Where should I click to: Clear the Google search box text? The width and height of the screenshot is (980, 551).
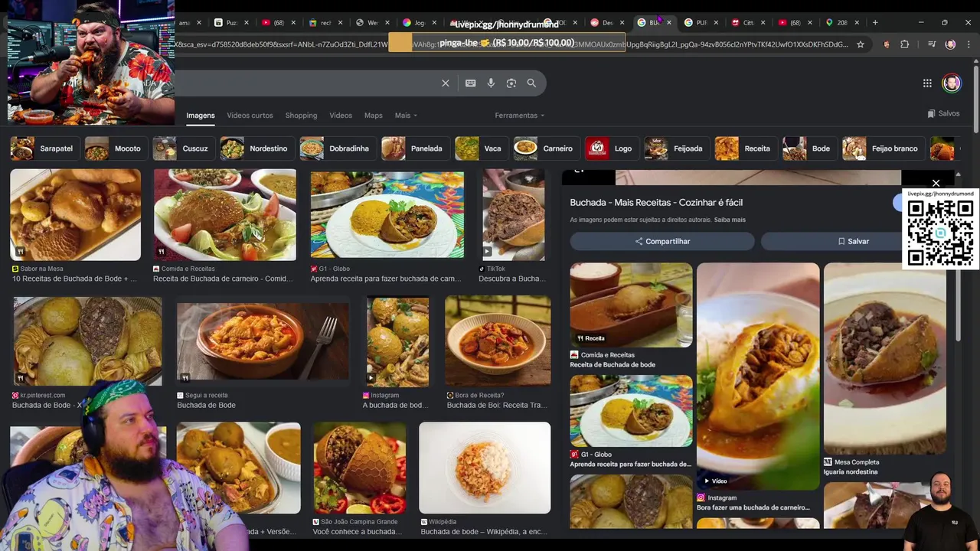(446, 83)
